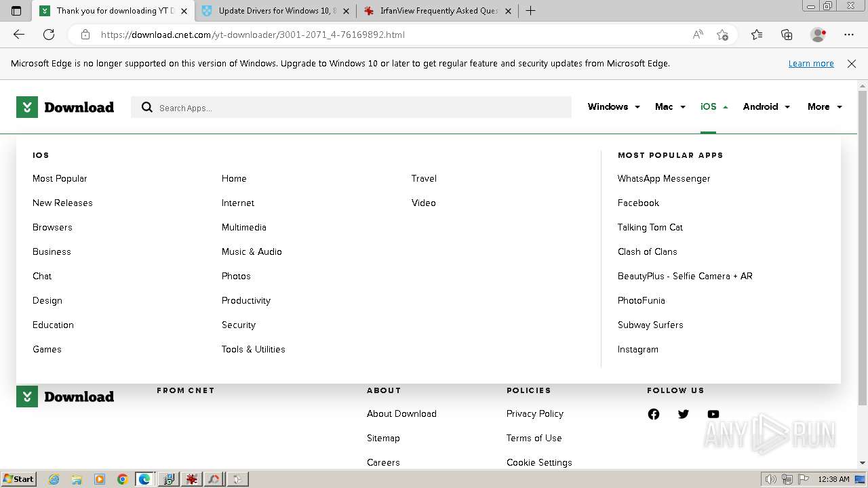Open Subway Surfers popular app link
Screen dimensions: 868x488
650,325
